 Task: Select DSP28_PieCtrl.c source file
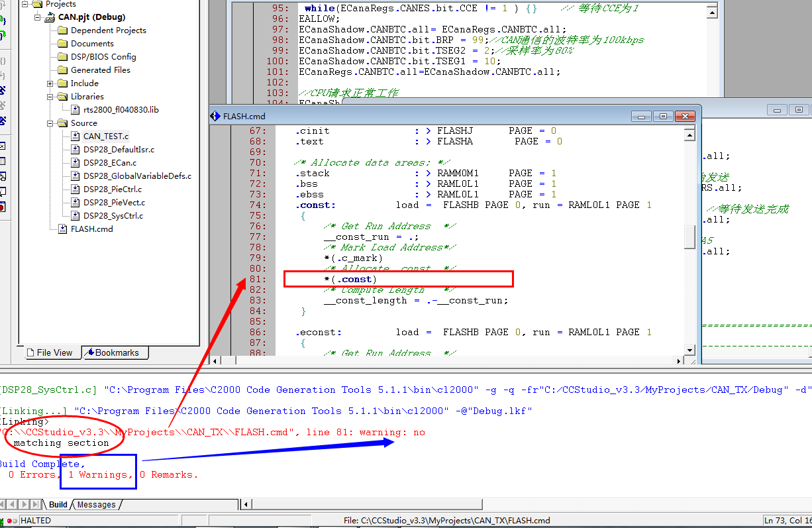114,189
